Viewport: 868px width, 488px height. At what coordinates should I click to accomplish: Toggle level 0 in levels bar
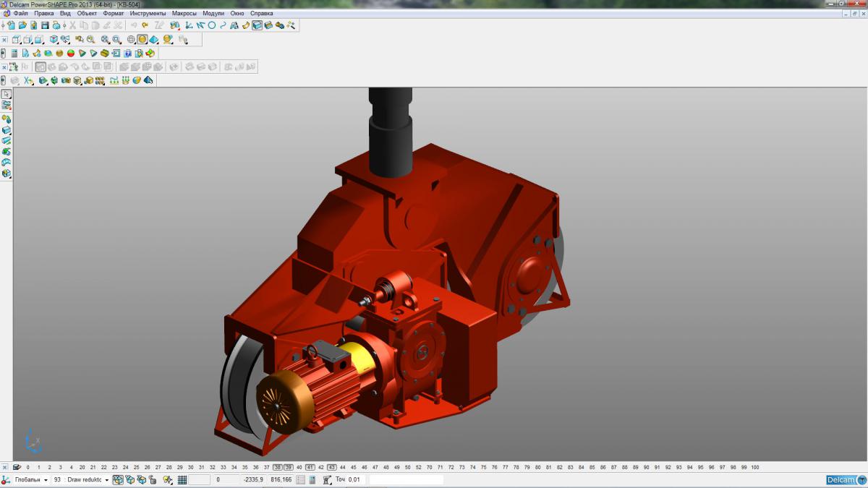28,467
